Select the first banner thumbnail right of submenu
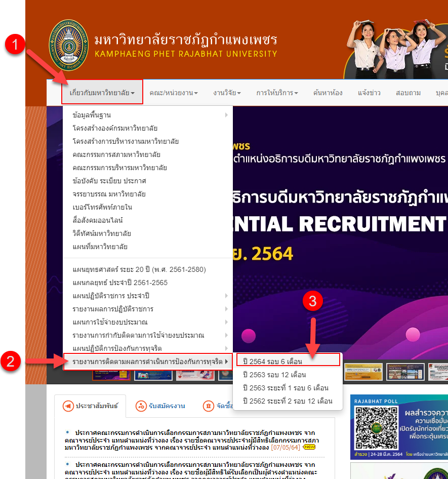 click(363, 372)
